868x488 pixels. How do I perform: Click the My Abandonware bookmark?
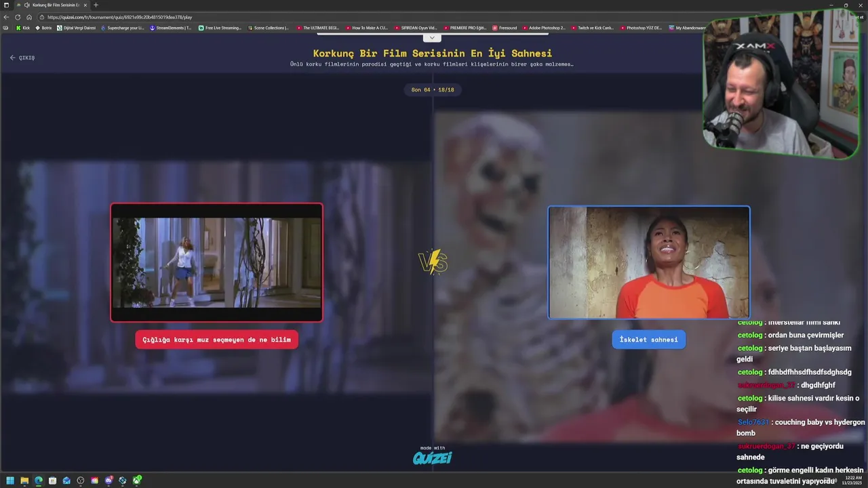pos(686,28)
